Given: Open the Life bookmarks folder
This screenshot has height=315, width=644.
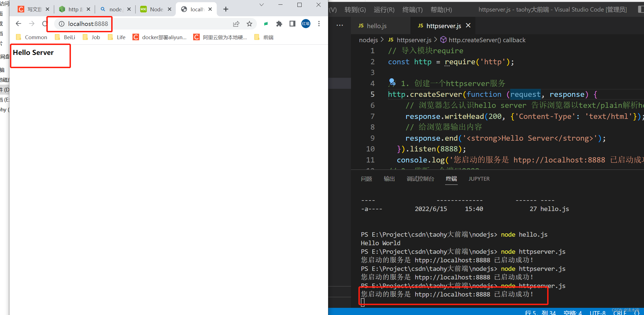Looking at the screenshot, I should [x=117, y=37].
